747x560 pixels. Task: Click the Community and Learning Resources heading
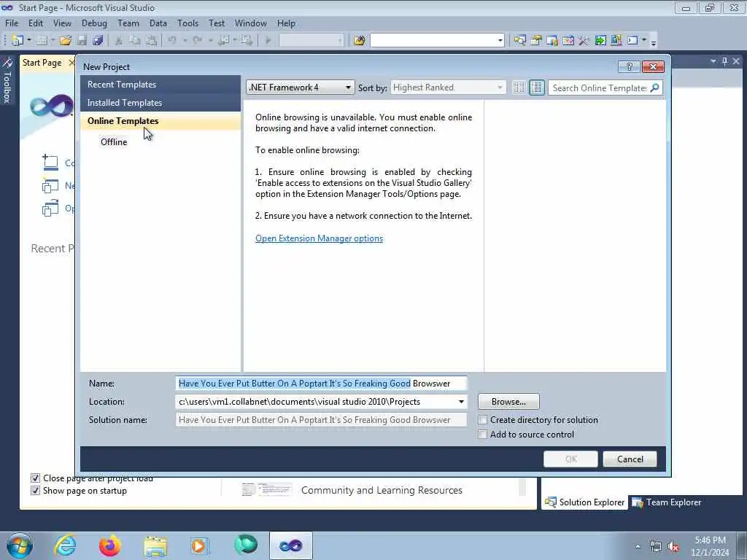click(x=382, y=490)
